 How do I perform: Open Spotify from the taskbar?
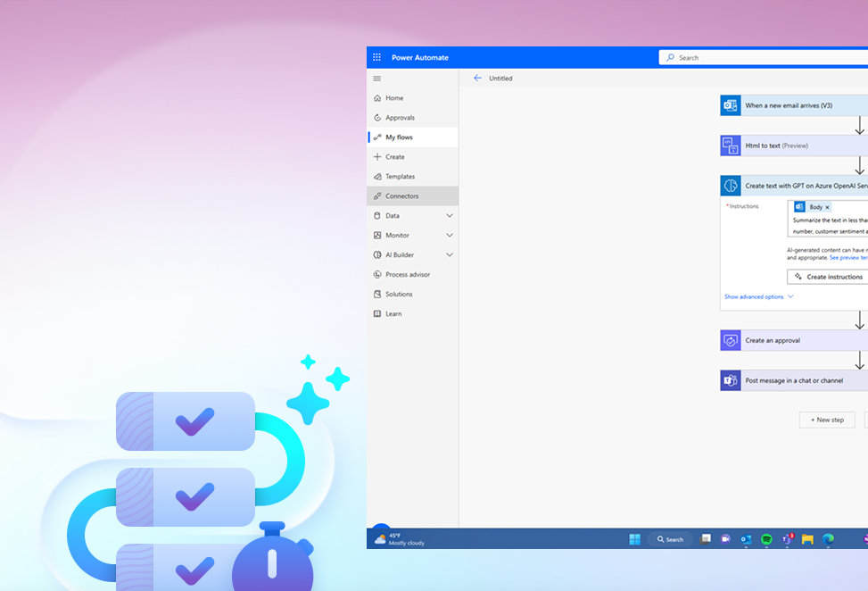(x=766, y=539)
